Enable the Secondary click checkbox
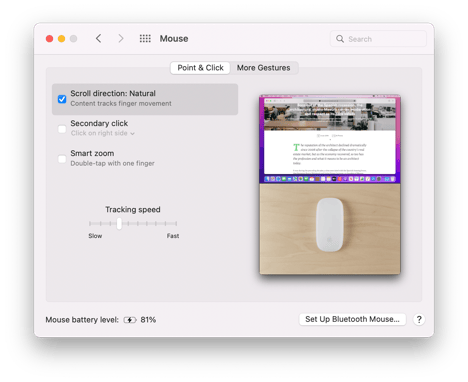Image resolution: width=468 pixels, height=382 pixels. (62, 129)
